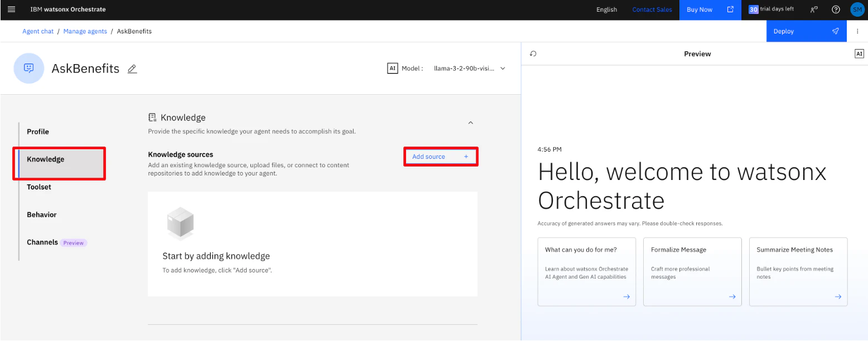This screenshot has height=341, width=868.
Task: Open the user management icon in top bar
Action: tap(814, 9)
